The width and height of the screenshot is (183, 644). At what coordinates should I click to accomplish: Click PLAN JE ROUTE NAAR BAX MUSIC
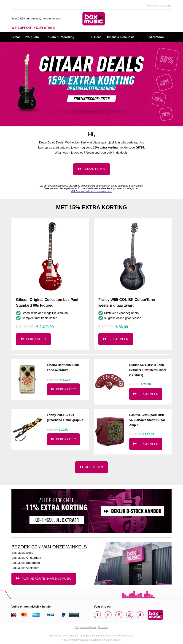[44, 578]
